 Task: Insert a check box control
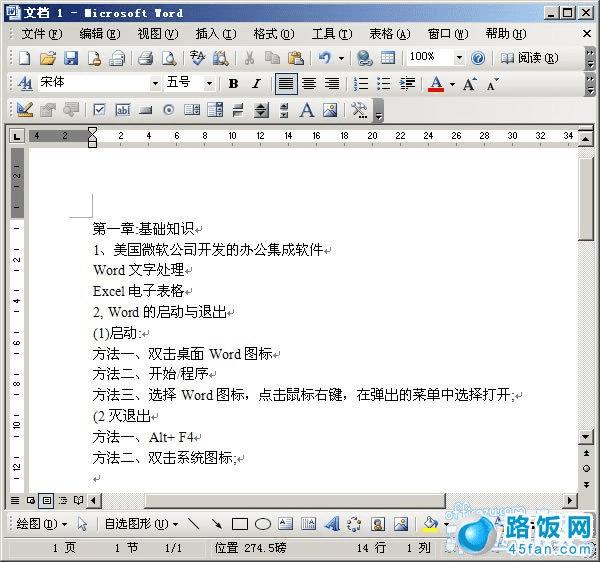99,110
